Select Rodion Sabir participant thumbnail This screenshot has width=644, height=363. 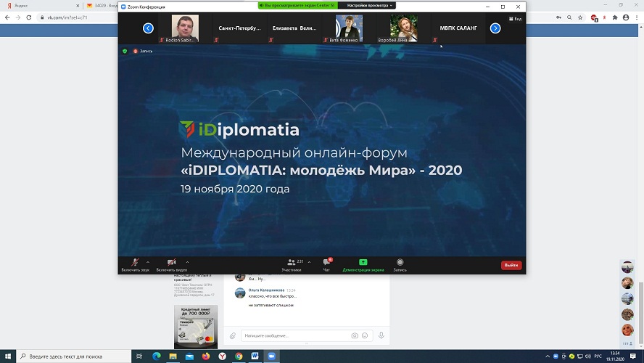pyautogui.click(x=185, y=28)
